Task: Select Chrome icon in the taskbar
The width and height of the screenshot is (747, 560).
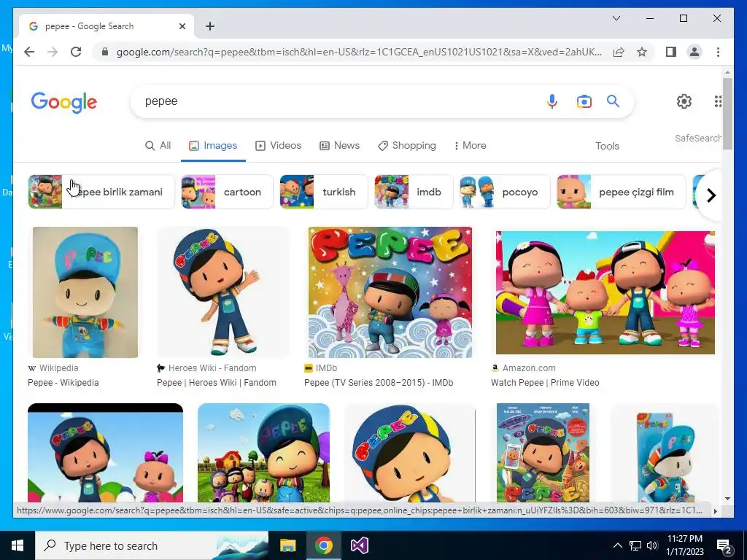Action: (323, 545)
